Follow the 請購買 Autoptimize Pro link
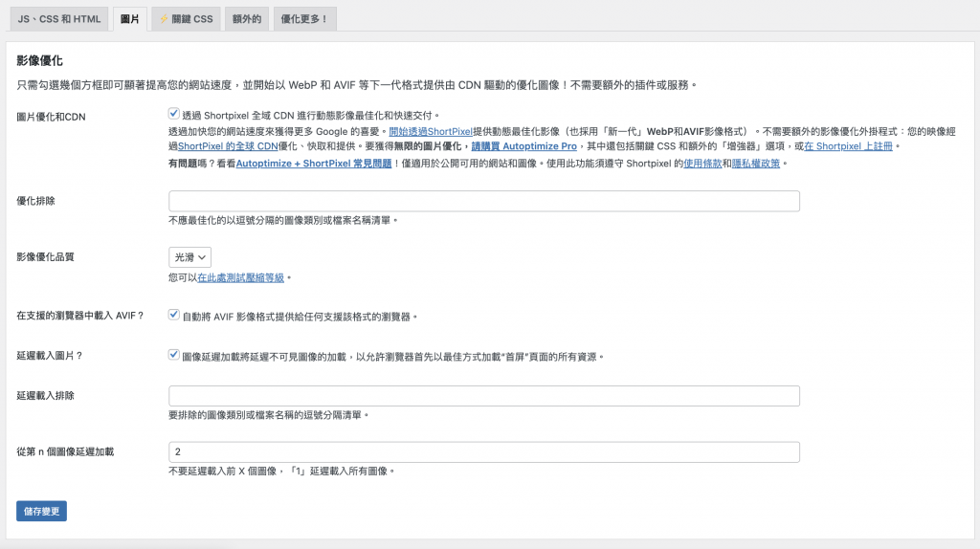This screenshot has width=980, height=549. click(x=523, y=146)
